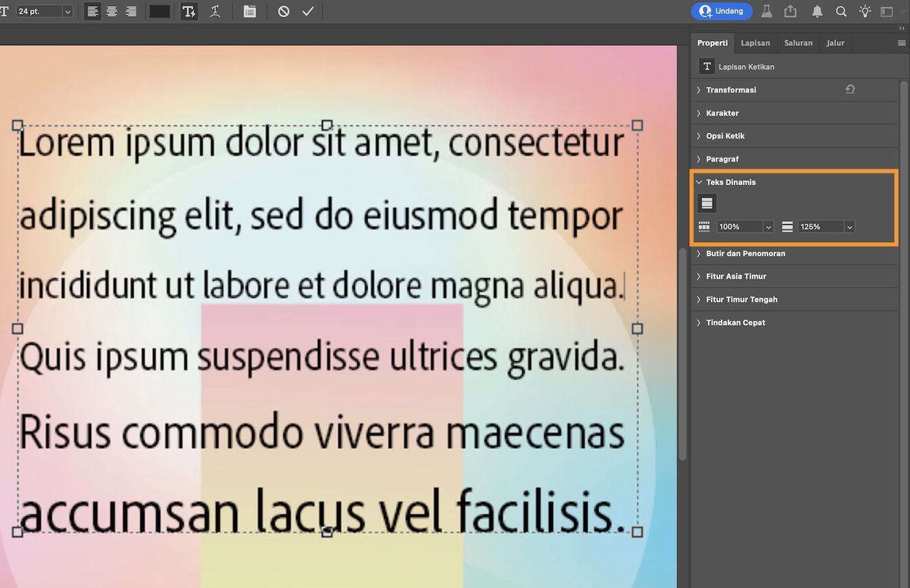Open the beta flask icon
The image size is (910, 588).
coord(767,11)
